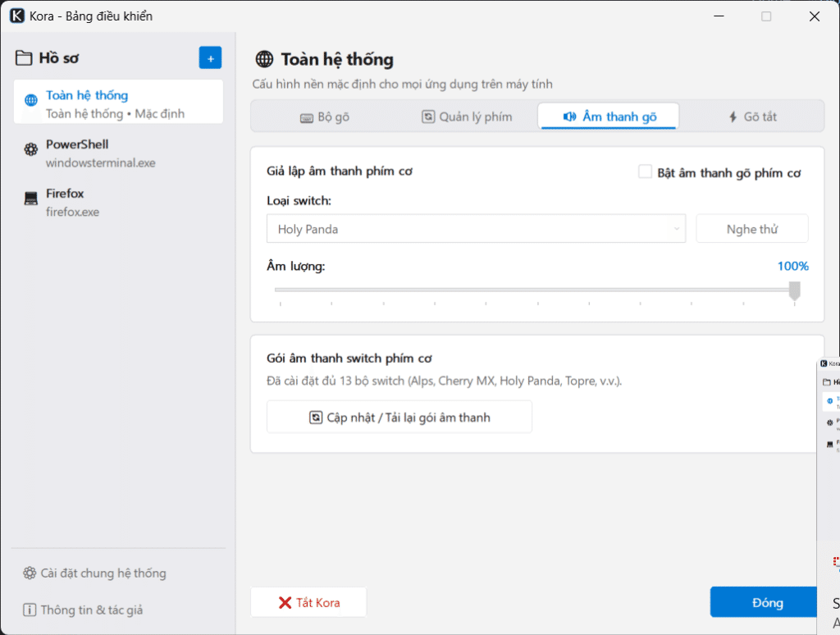
Task: Click Cập nhật / Tải lại gói âm thanh
Action: [399, 417]
